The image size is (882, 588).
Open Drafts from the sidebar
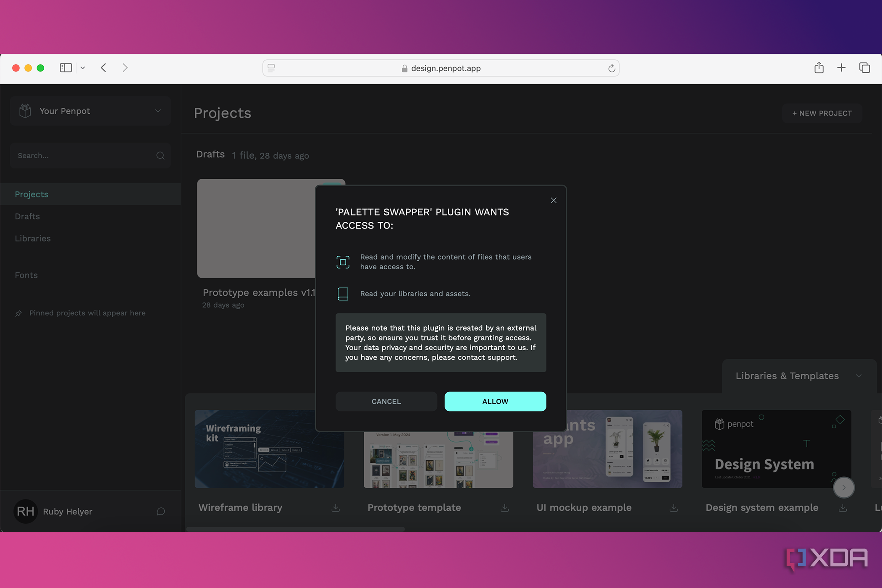[27, 216]
